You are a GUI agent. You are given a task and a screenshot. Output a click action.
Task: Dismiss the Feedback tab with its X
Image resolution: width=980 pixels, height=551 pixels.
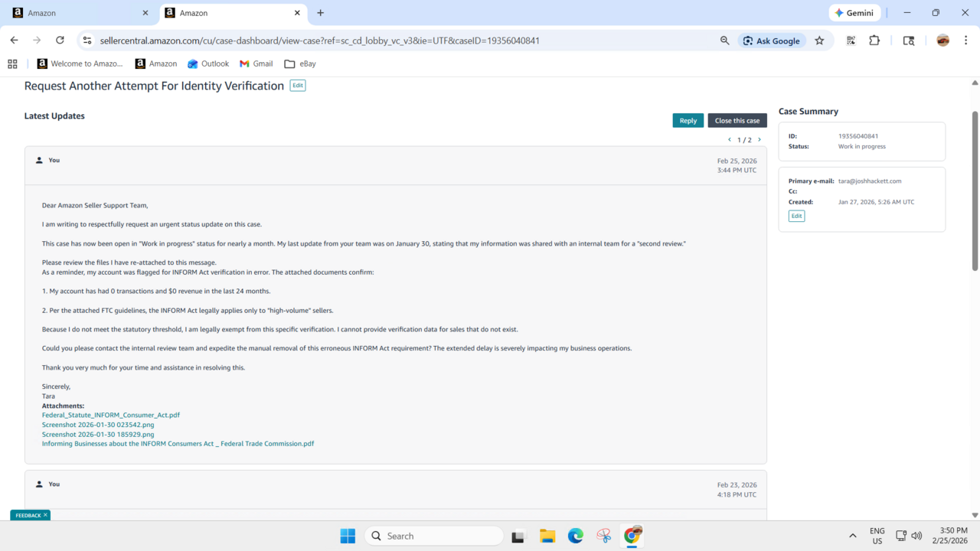pos(45,515)
